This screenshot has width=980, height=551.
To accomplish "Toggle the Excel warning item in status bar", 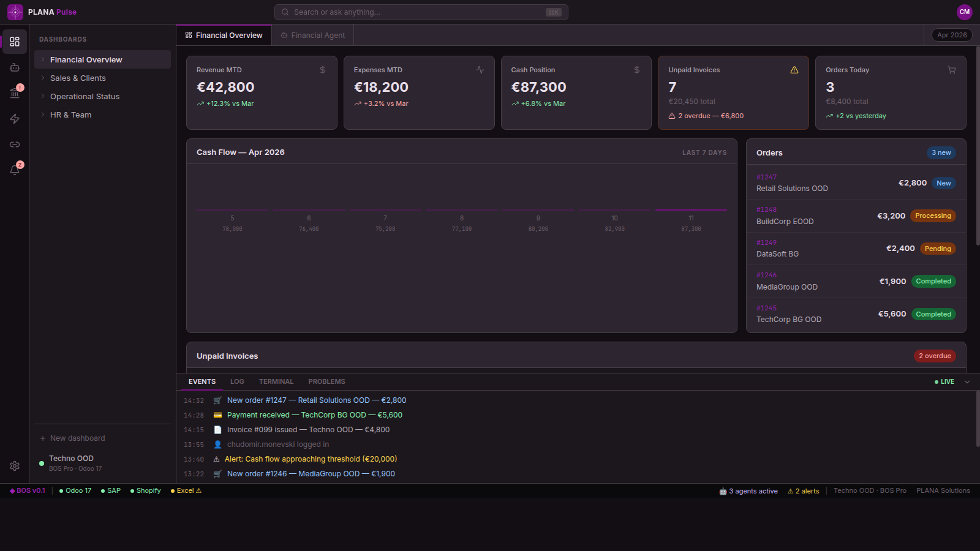I will [x=186, y=490].
